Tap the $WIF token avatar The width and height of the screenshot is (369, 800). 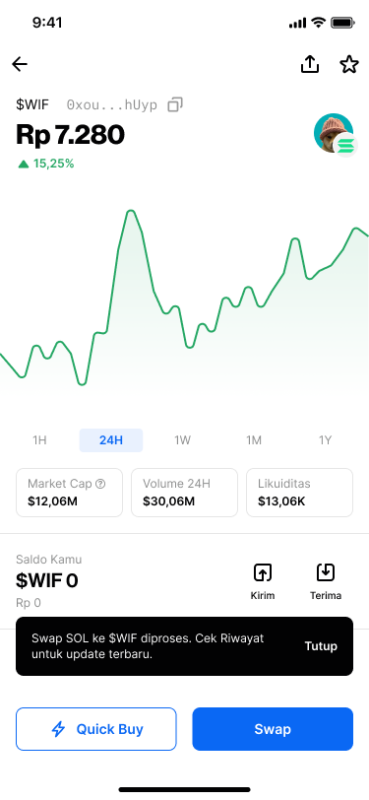[333, 133]
